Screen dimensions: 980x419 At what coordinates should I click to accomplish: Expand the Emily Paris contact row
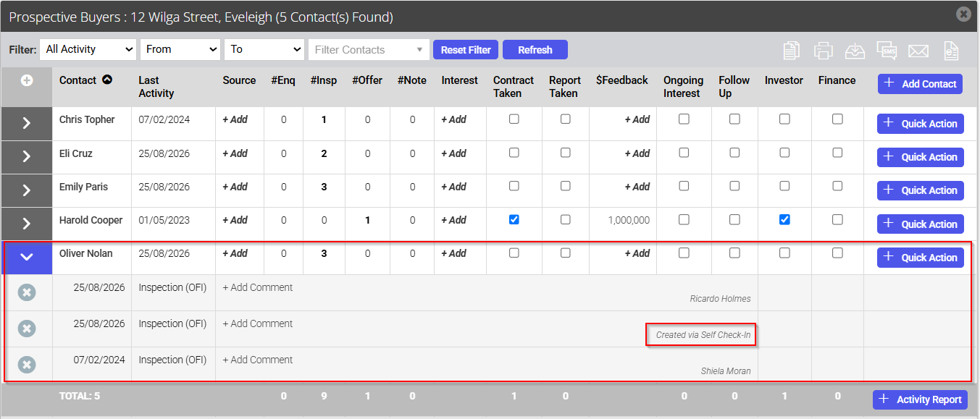[27, 190]
